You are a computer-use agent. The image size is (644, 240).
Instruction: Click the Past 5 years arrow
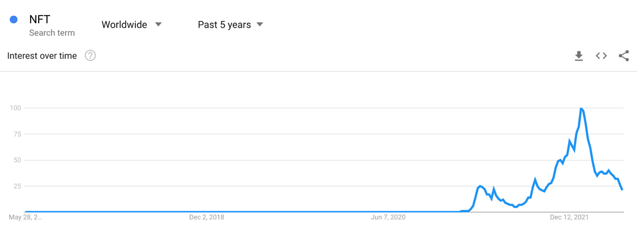259,25
